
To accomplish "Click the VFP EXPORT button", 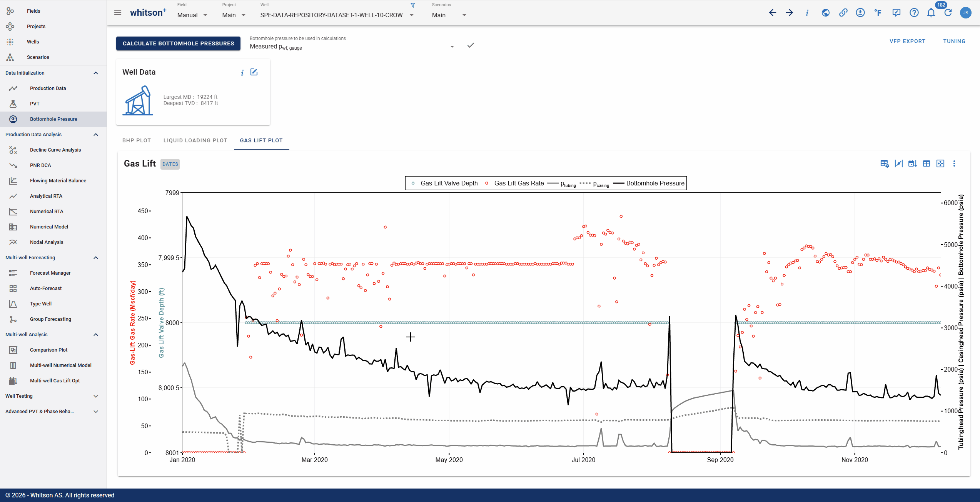I will (x=908, y=41).
